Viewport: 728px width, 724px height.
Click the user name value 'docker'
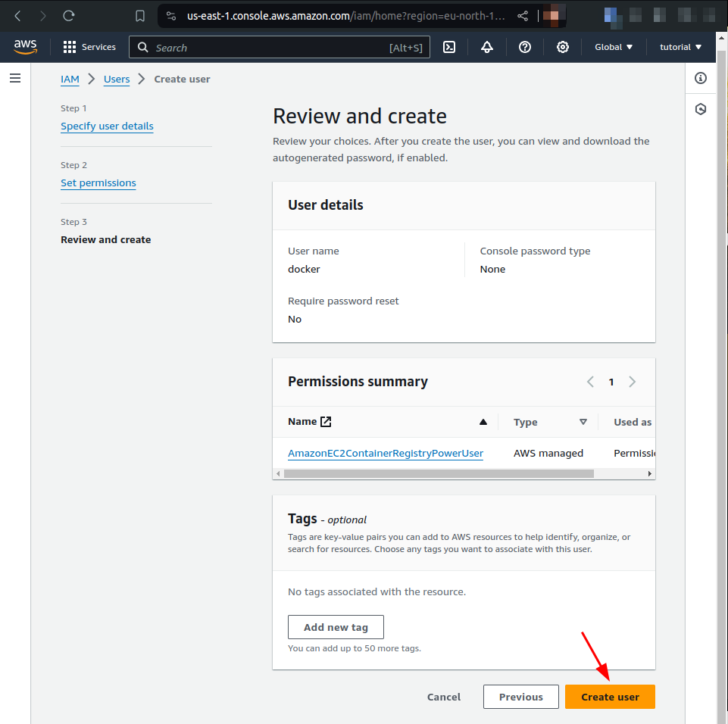304,269
